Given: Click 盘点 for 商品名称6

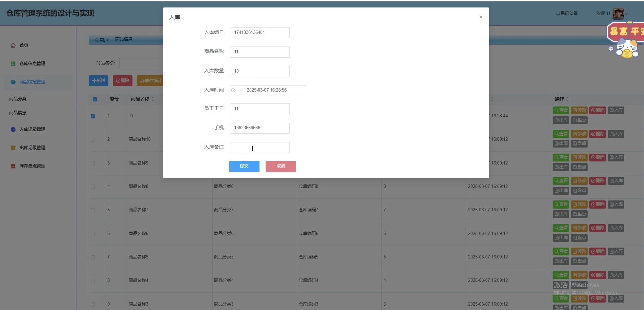Looking at the screenshot, I should [579, 238].
